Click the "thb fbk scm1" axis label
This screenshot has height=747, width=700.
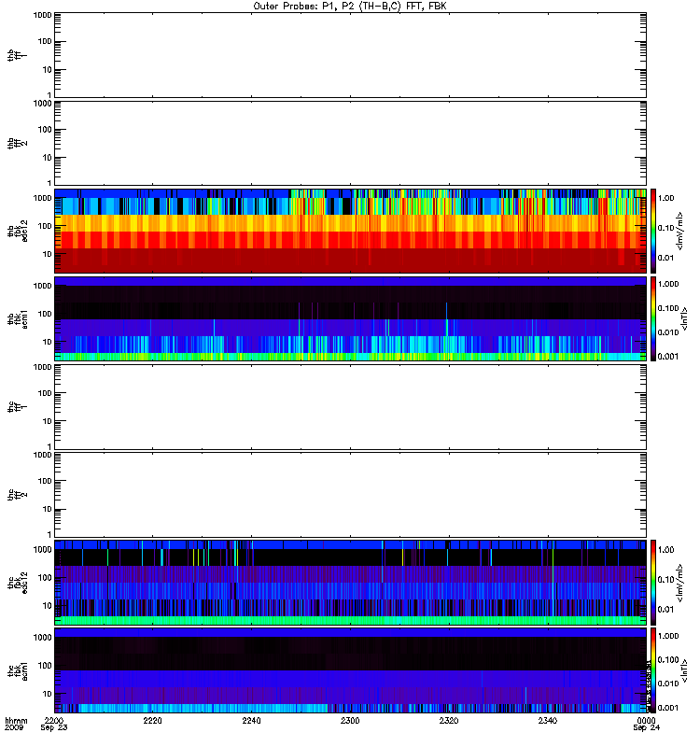17,319
